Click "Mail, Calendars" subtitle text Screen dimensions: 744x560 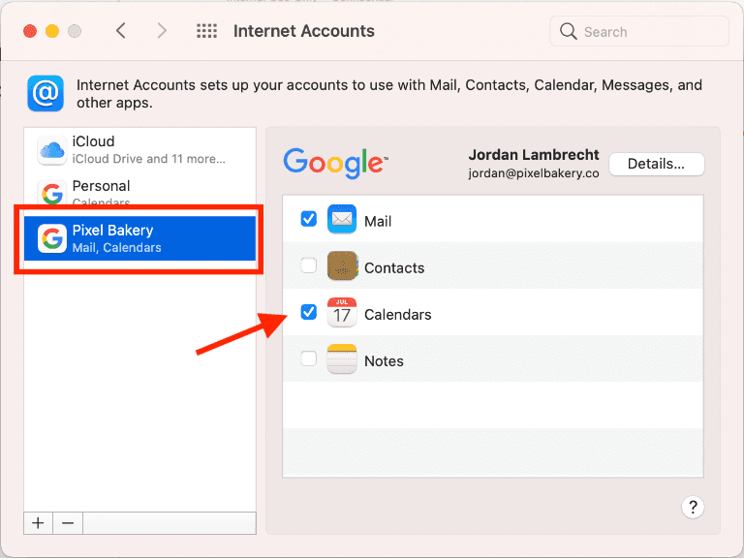click(116, 248)
